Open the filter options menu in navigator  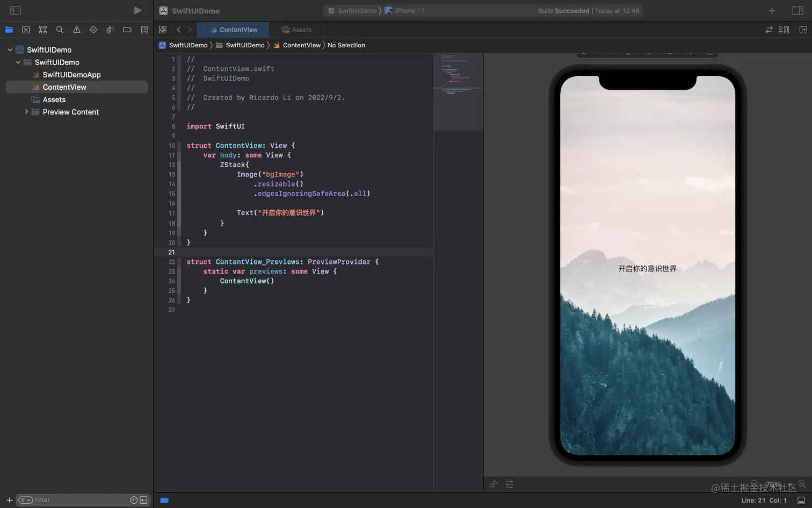click(25, 500)
